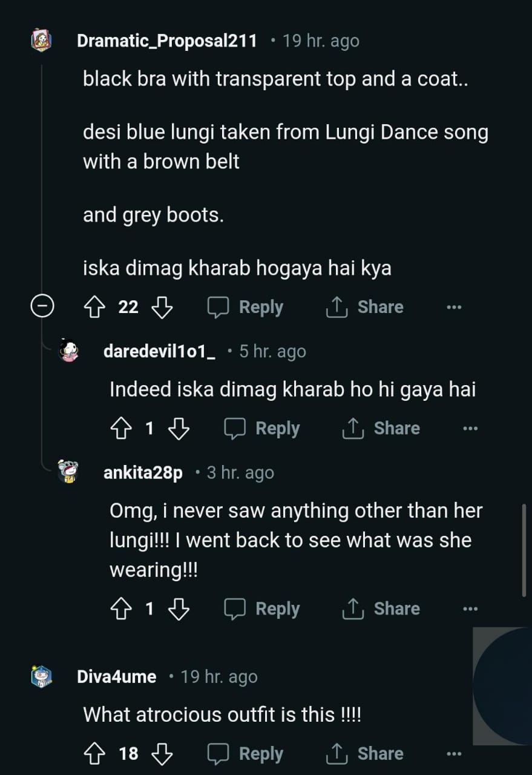This screenshot has width=532, height=775.
Task: Collapse the Dramatic_Proposal211 comment thread
Action: click(42, 307)
